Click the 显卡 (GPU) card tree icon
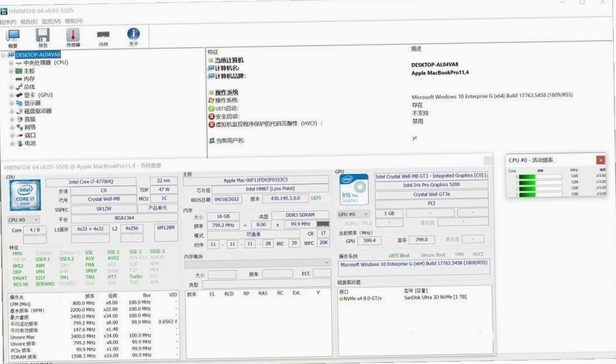616x364 pixels. coord(18,95)
